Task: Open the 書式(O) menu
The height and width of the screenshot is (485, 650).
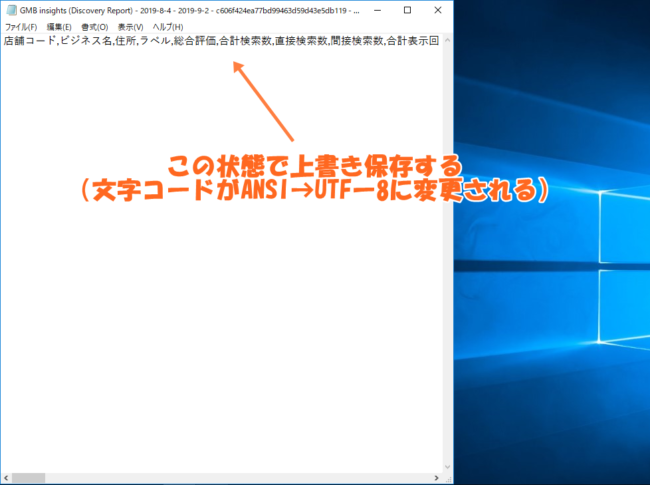Action: pyautogui.click(x=95, y=27)
